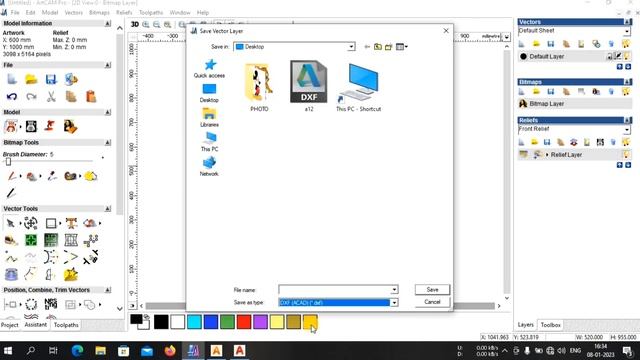Select the Bitmap Layer row
Image resolution: width=640 pixels, height=360 pixels.
pyautogui.click(x=575, y=104)
